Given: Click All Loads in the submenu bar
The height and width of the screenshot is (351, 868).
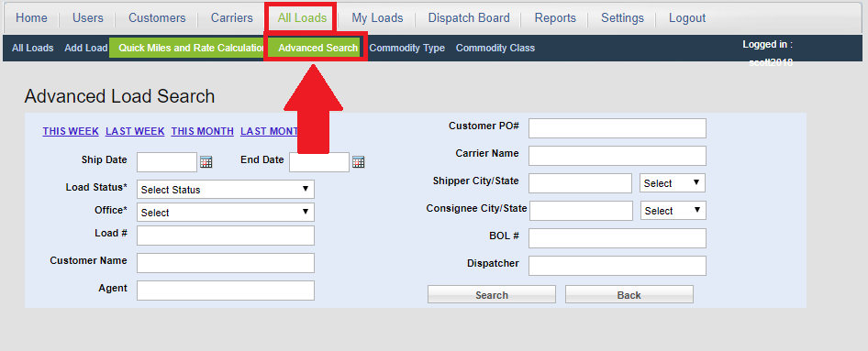Looking at the screenshot, I should pos(33,48).
